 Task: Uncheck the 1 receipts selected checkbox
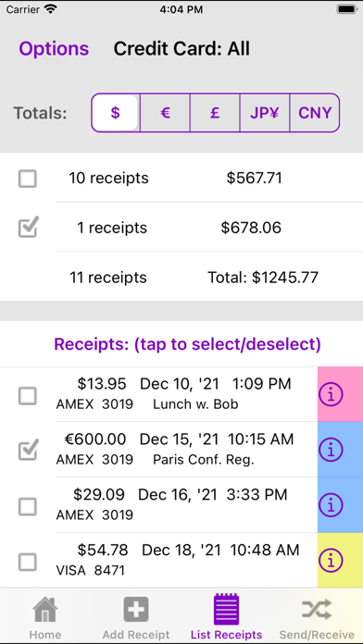click(28, 227)
